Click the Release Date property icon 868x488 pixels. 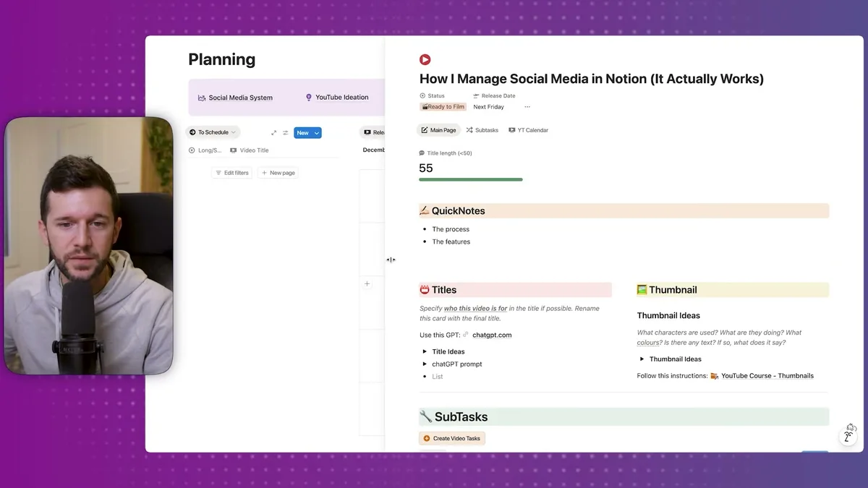pyautogui.click(x=477, y=95)
